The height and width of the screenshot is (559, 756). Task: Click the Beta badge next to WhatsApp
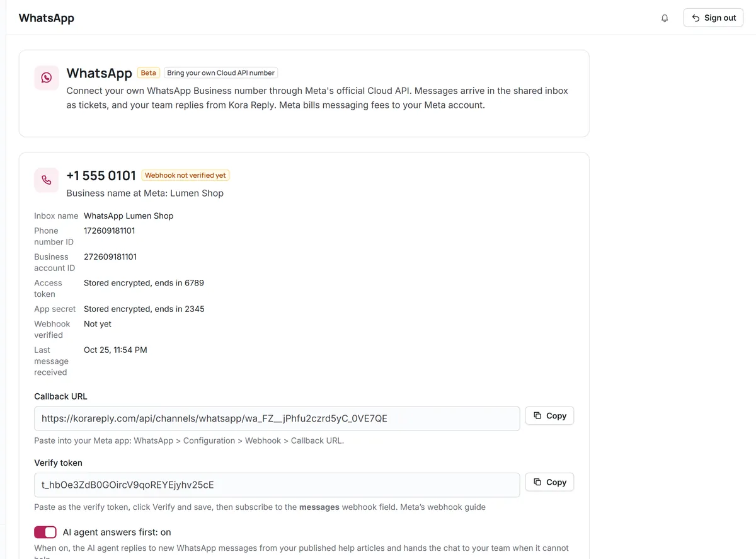coord(149,73)
